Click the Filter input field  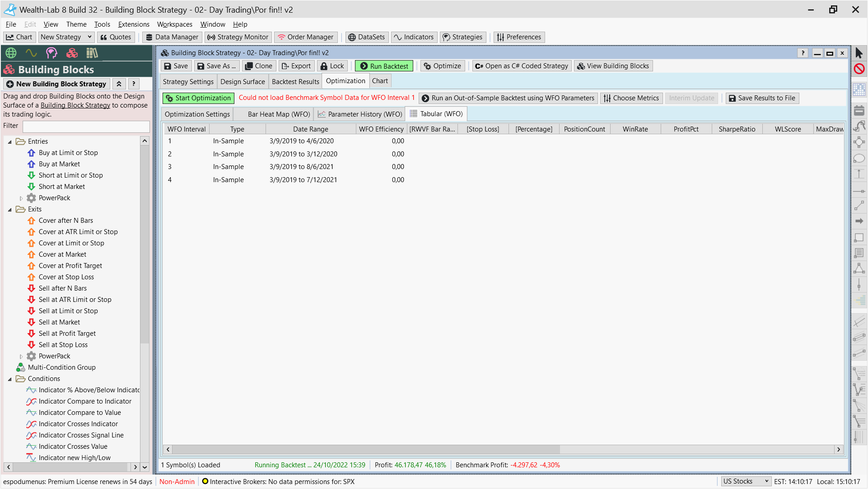click(x=86, y=126)
